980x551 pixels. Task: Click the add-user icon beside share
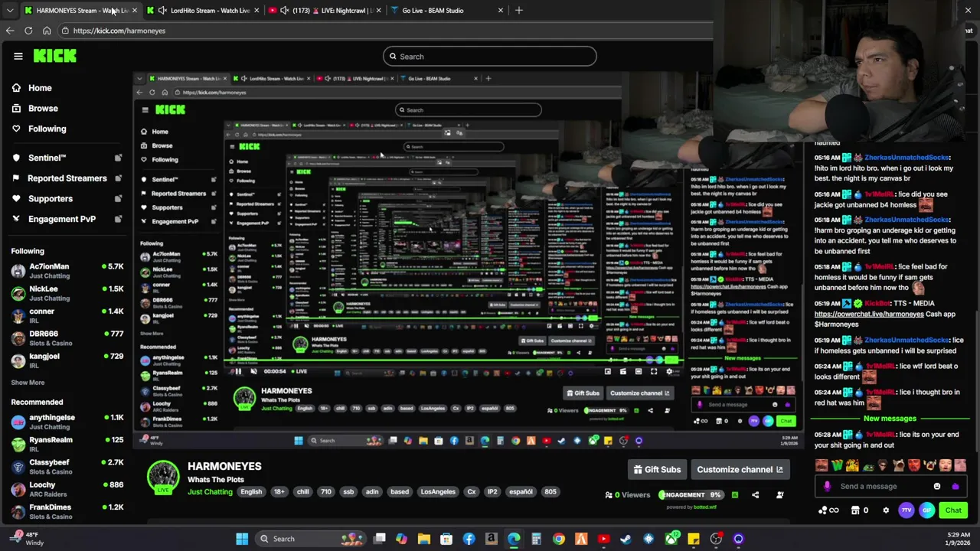point(779,494)
